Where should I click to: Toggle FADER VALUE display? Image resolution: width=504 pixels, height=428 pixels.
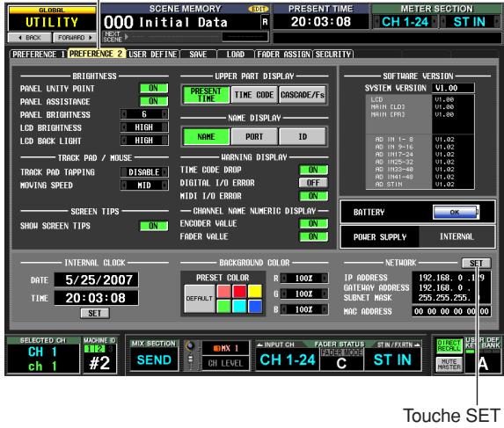tap(313, 236)
